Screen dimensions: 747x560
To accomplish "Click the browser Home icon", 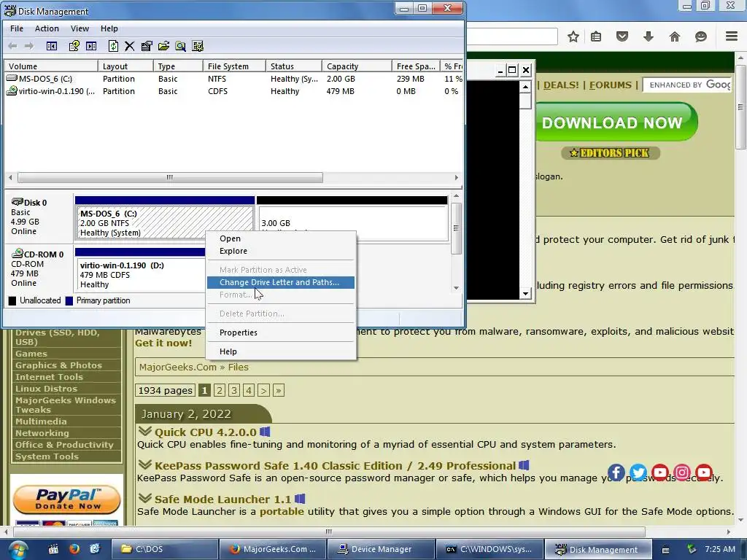I will click(x=675, y=36).
